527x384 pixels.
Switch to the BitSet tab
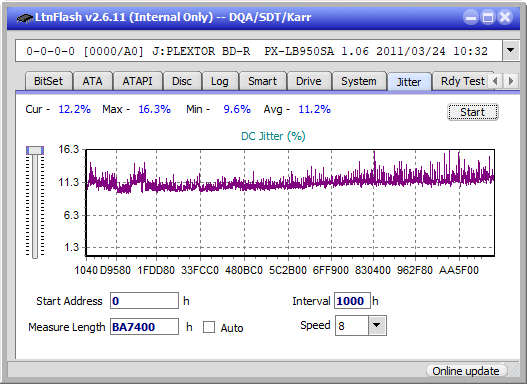coord(48,81)
